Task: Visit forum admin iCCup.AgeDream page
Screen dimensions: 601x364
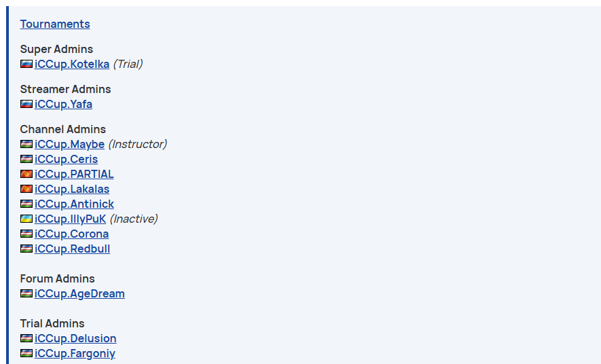Action: 79,293
